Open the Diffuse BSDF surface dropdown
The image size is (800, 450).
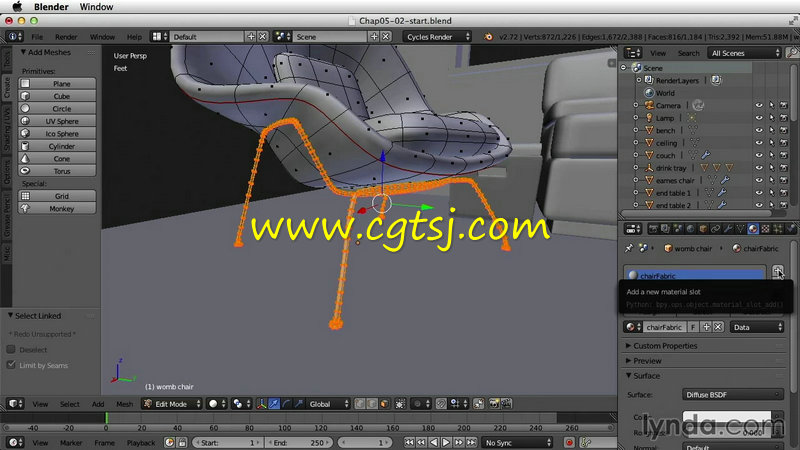tap(732, 394)
